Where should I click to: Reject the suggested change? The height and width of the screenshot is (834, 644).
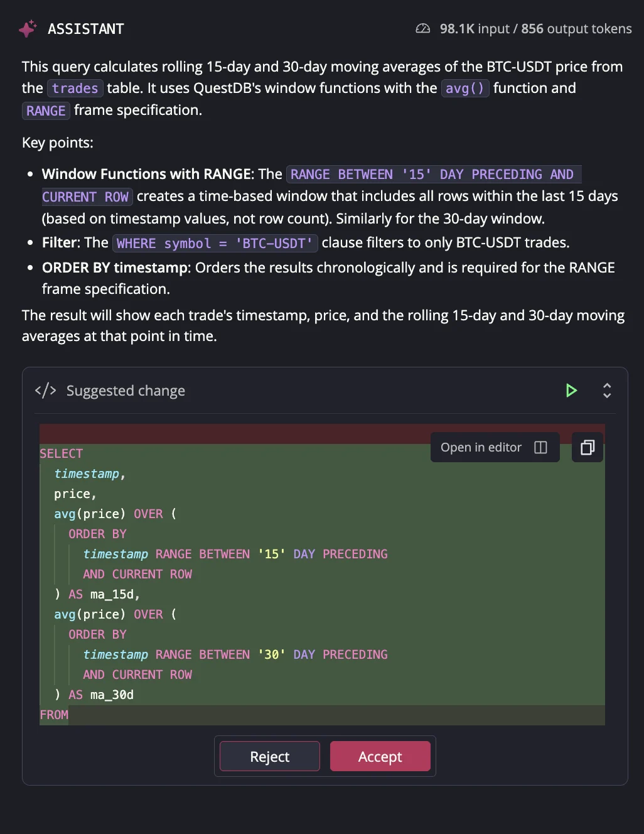click(x=269, y=756)
